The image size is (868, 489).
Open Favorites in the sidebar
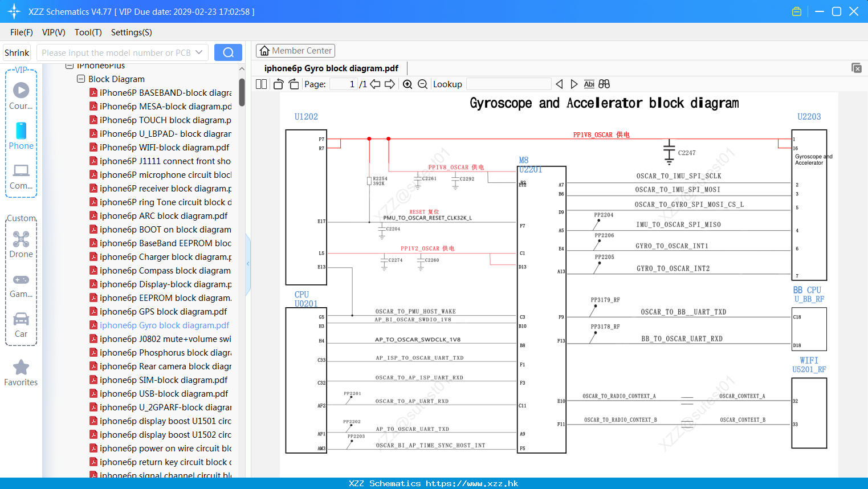pos(21,373)
